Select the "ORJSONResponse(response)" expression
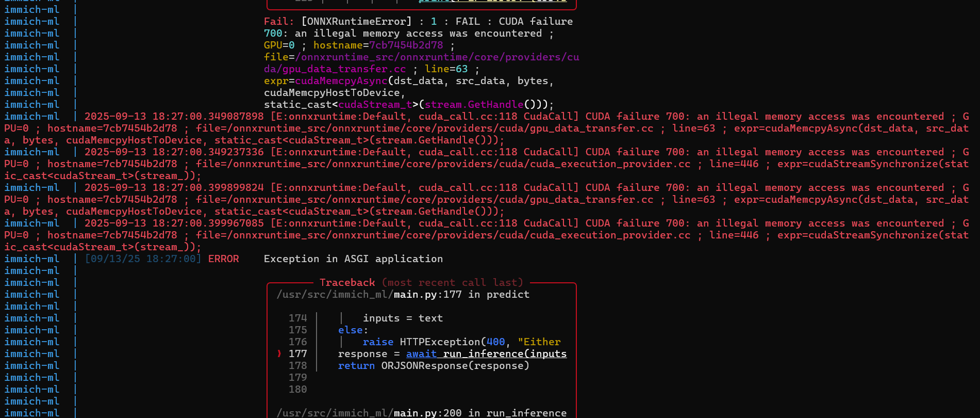The width and height of the screenshot is (980, 418). pos(455,365)
